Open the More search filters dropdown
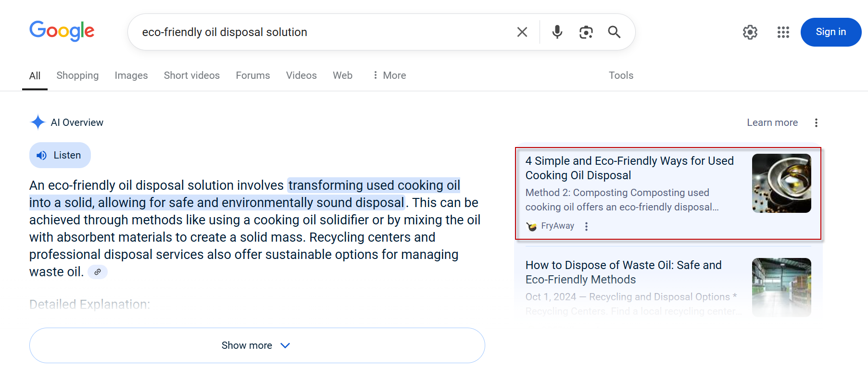 point(390,75)
